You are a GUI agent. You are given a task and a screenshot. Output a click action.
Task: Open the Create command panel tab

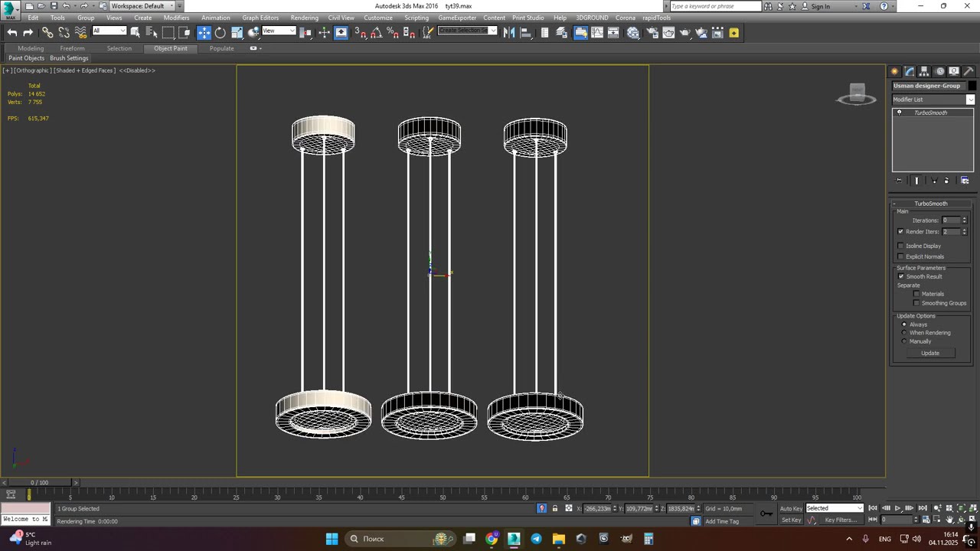tap(894, 71)
